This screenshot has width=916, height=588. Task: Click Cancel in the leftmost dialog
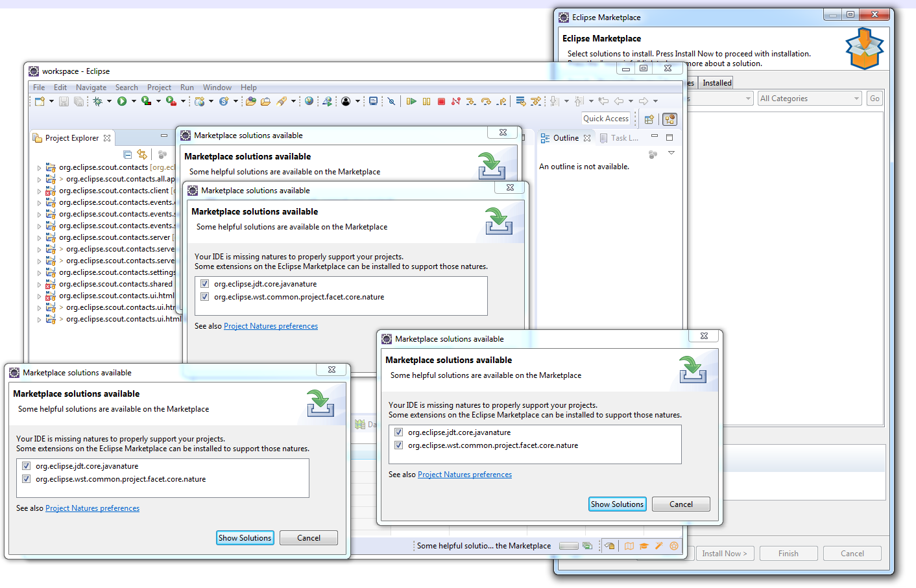coord(309,538)
